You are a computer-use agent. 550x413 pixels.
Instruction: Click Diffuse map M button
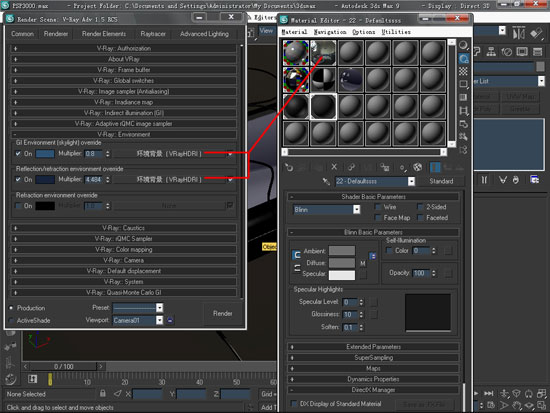point(363,263)
